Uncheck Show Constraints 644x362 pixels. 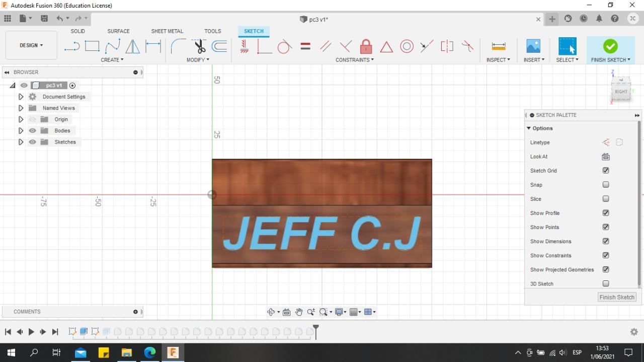[x=606, y=255]
